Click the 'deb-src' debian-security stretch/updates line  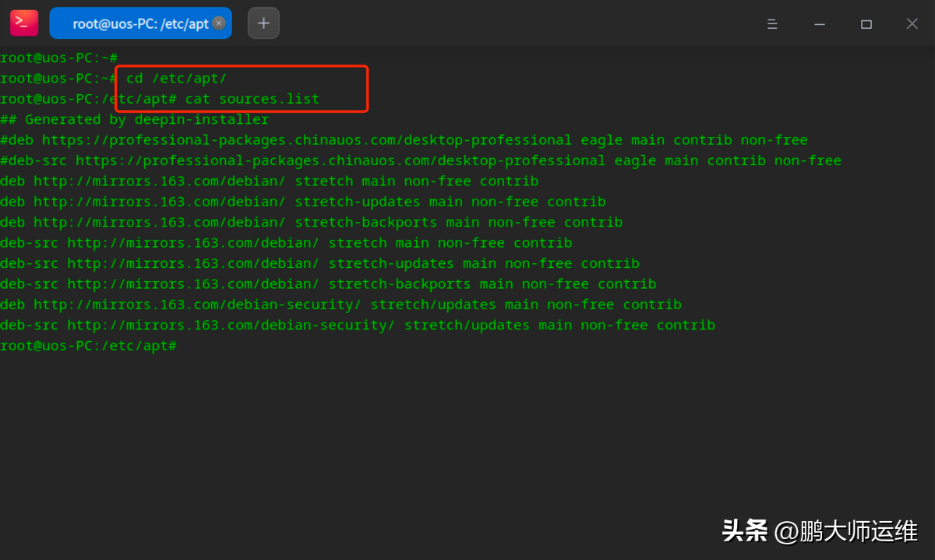tap(358, 325)
